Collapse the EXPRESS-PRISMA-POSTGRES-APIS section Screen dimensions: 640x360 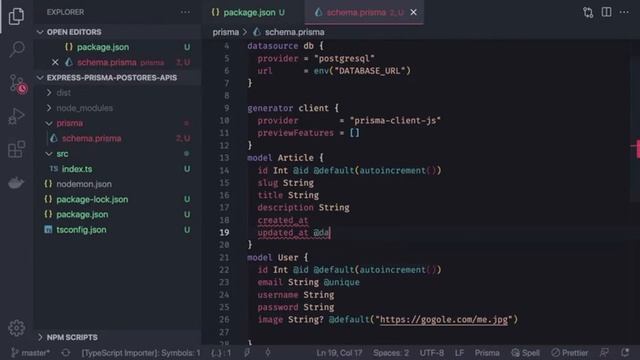[111, 78]
